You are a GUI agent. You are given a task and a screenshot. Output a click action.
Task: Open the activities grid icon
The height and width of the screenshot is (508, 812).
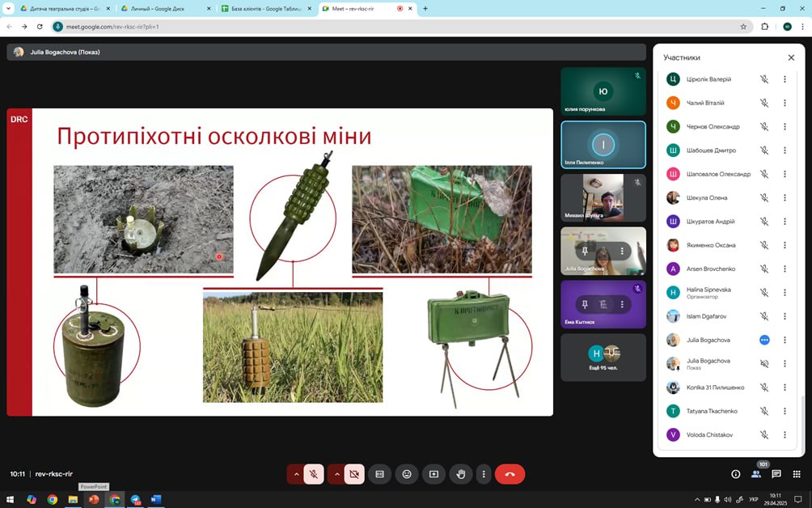[797, 474]
